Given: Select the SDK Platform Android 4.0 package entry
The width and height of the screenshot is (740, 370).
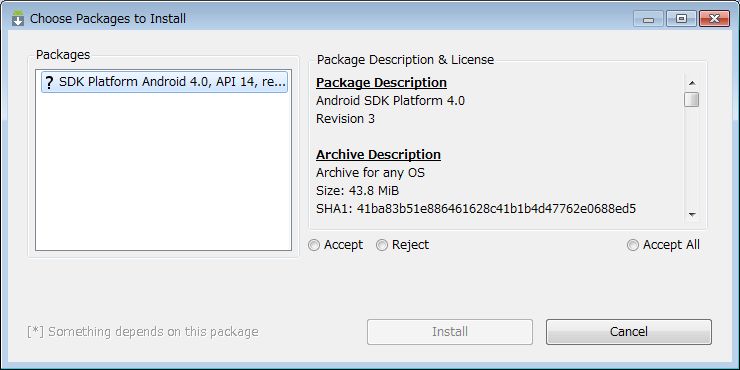Looking at the screenshot, I should coord(164,82).
